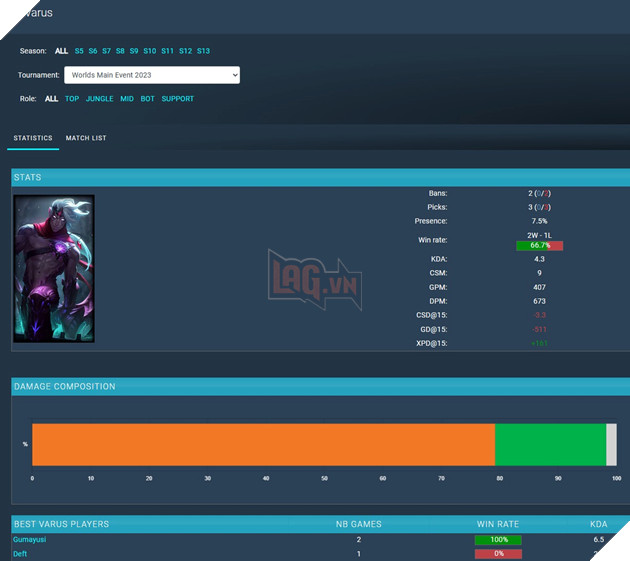Select season S8 filter
Screen dimensions: 630x561
[x=120, y=51]
